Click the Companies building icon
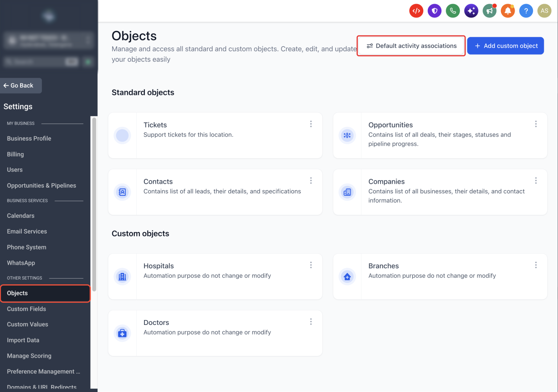 [347, 192]
